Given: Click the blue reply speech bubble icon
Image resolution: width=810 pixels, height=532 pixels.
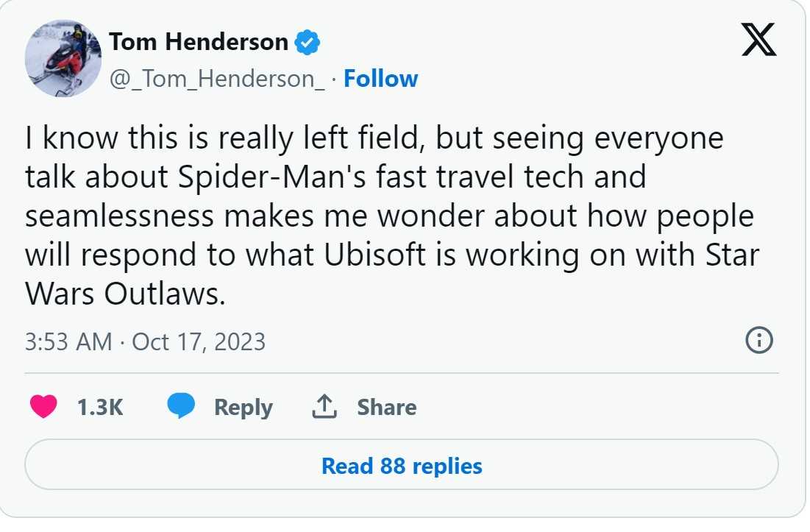Looking at the screenshot, I should pyautogui.click(x=181, y=406).
